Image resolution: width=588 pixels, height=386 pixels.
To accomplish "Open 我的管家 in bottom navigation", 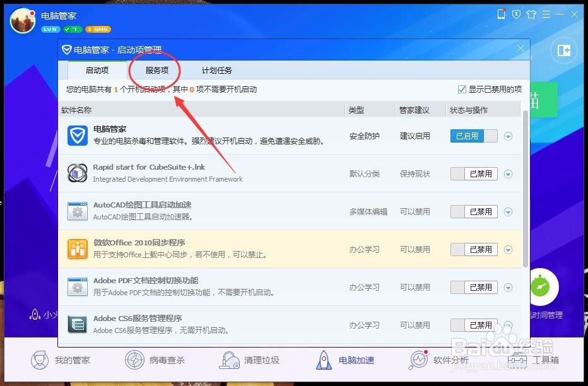I will point(61,360).
